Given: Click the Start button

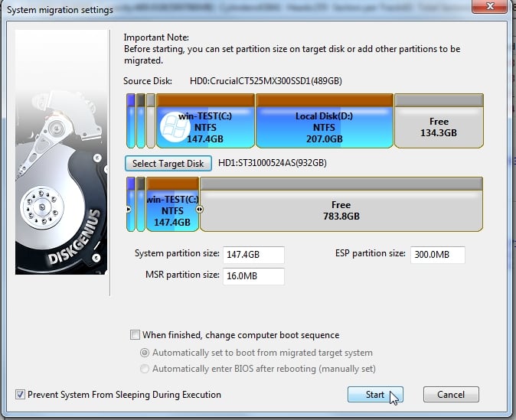Looking at the screenshot, I should (375, 394).
